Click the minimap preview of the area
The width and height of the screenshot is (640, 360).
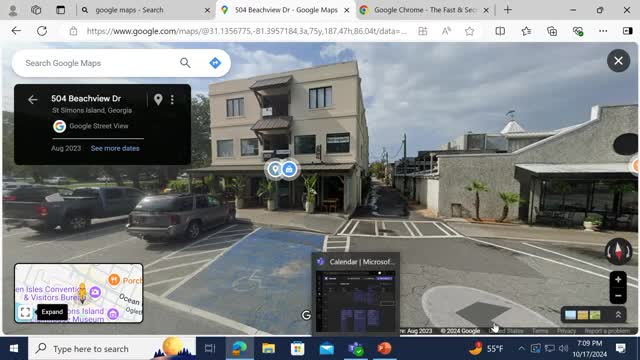(x=79, y=293)
